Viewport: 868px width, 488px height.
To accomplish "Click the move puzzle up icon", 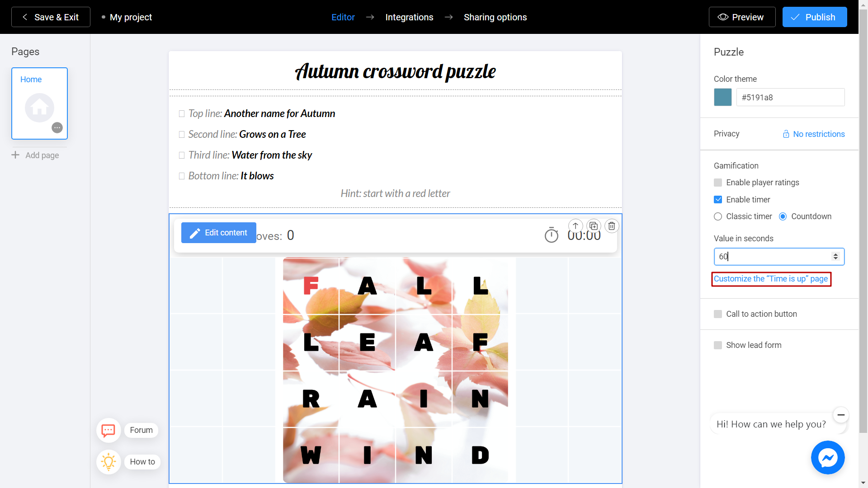I will tap(576, 225).
